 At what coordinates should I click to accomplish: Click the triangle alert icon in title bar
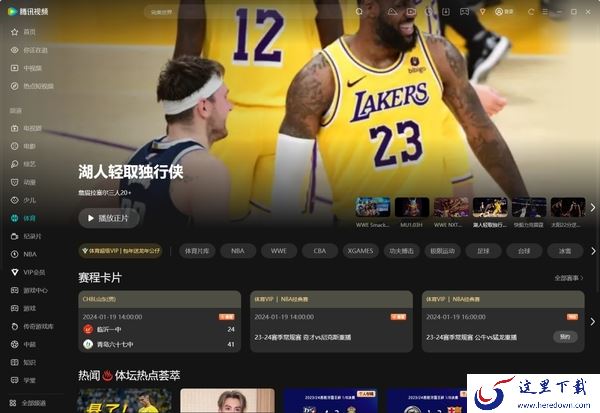click(x=392, y=12)
